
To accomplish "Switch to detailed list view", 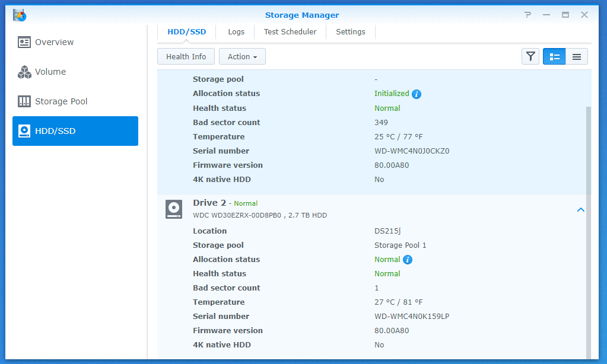I will point(554,56).
